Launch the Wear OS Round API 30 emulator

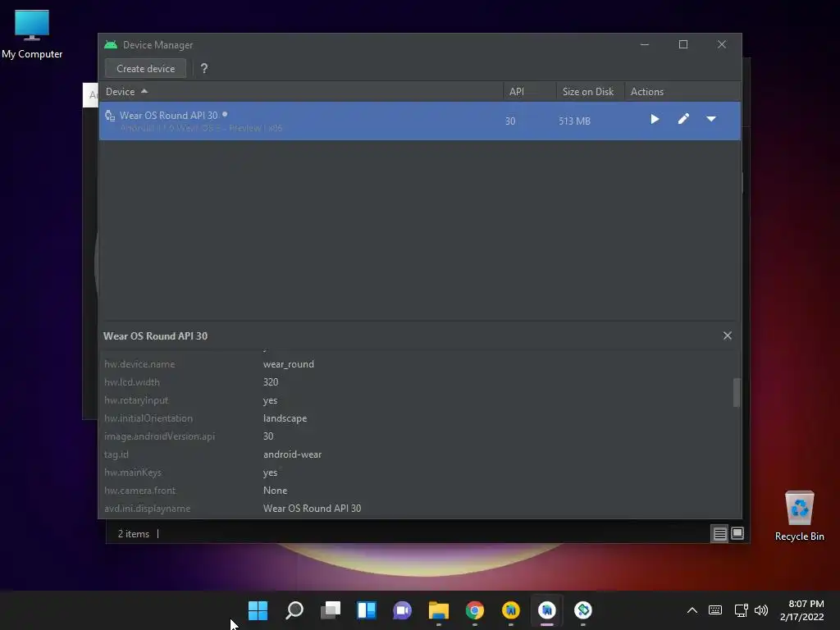655,119
